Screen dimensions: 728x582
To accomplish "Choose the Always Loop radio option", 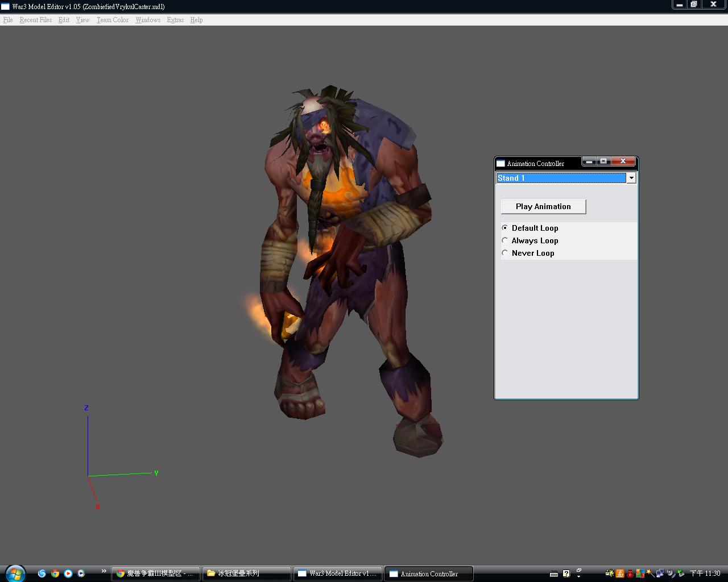I will point(530,240).
